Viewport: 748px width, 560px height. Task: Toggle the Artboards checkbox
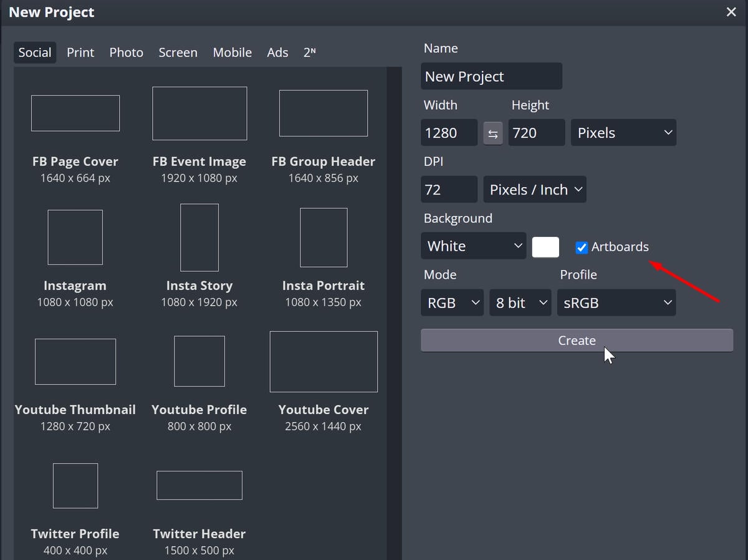point(582,248)
